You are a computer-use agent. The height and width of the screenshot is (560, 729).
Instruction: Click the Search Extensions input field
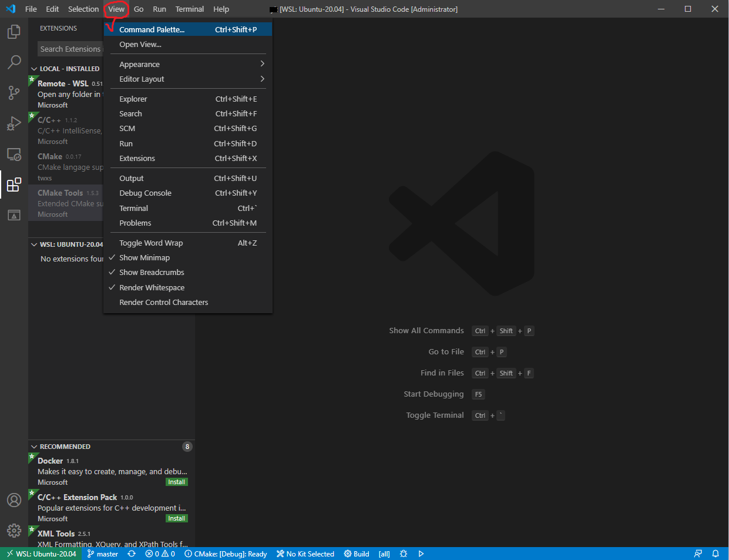[70, 49]
